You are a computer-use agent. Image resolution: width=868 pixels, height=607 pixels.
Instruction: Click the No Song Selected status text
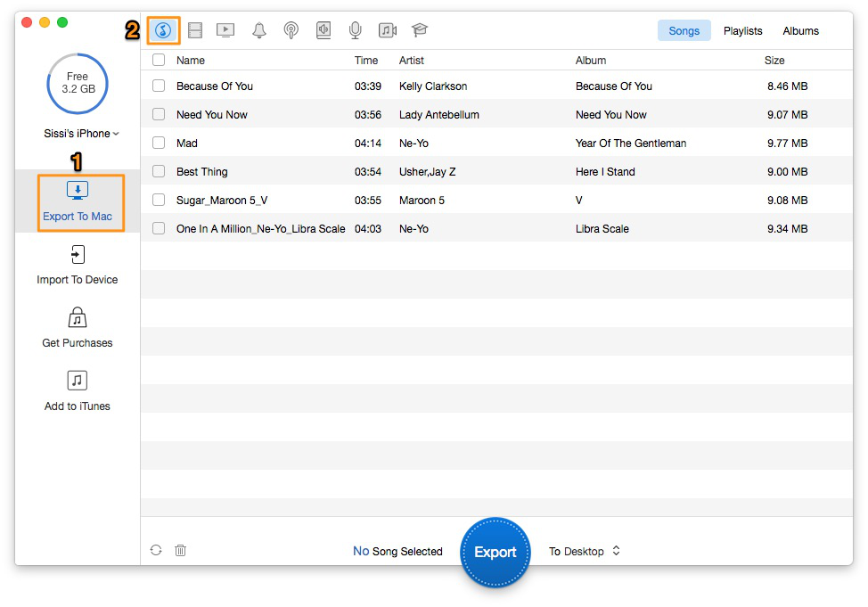point(397,551)
